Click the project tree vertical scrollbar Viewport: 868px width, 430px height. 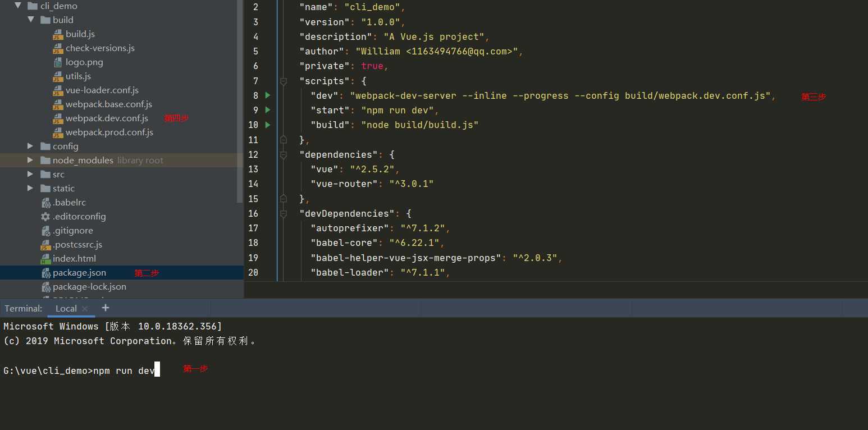tap(241, 101)
